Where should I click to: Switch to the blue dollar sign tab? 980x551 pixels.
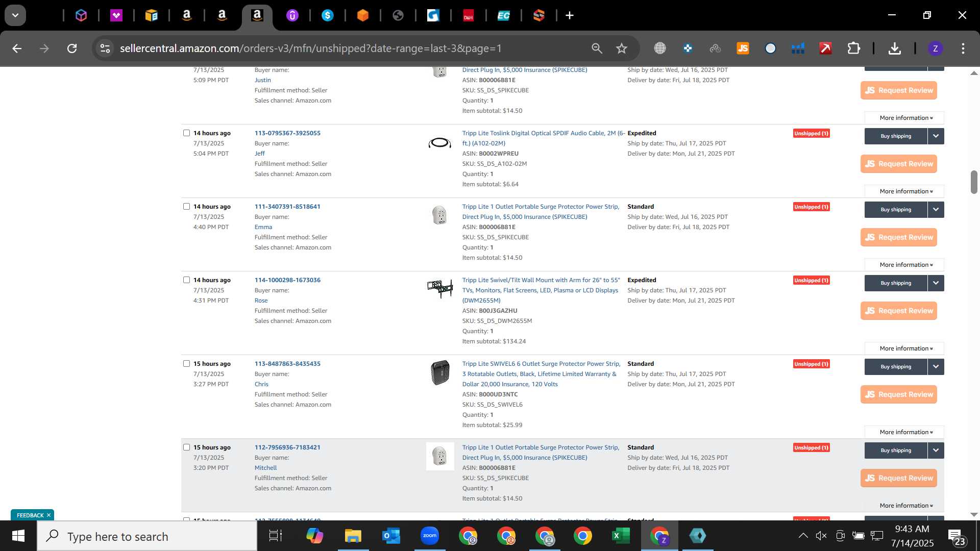tap(328, 15)
